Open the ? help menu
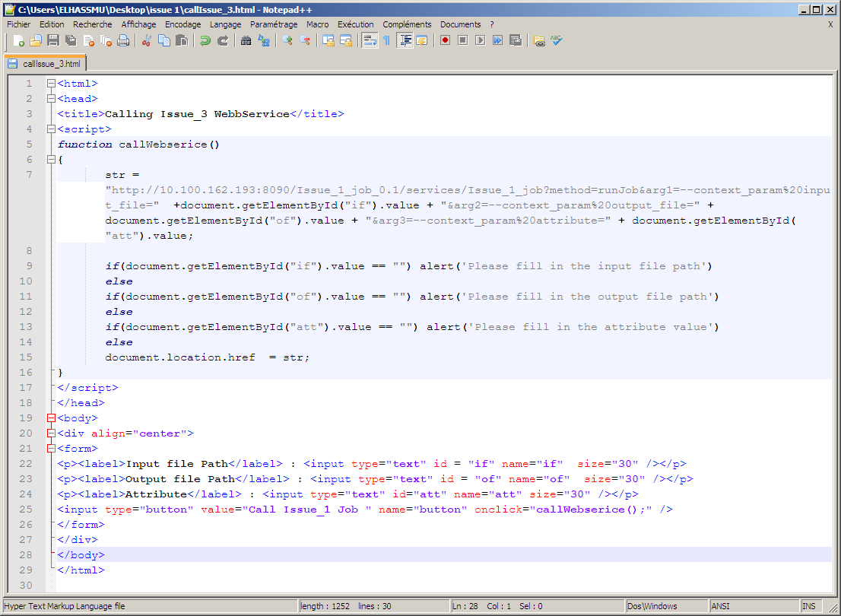 pos(492,24)
